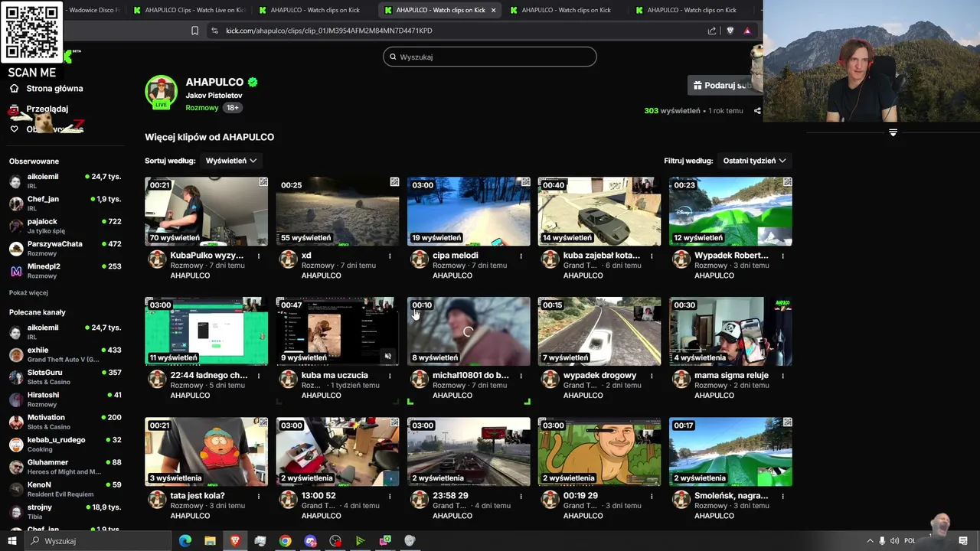Play the wypadek drogowy clip thumbnail
This screenshot has height=551, width=980.
[599, 331]
